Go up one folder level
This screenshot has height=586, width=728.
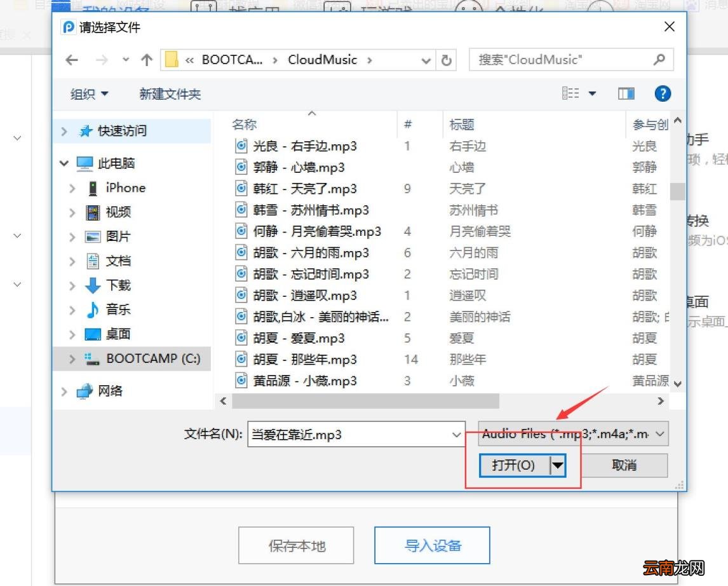147,60
